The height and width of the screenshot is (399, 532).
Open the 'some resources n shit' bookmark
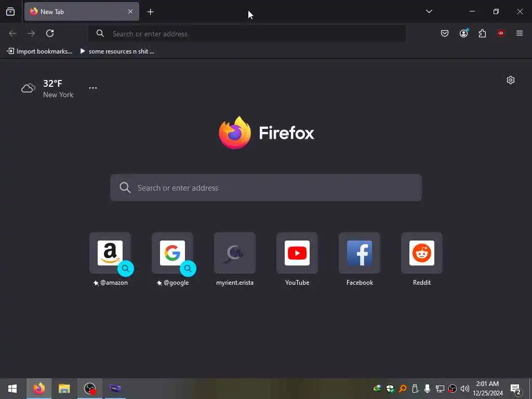pos(117,51)
